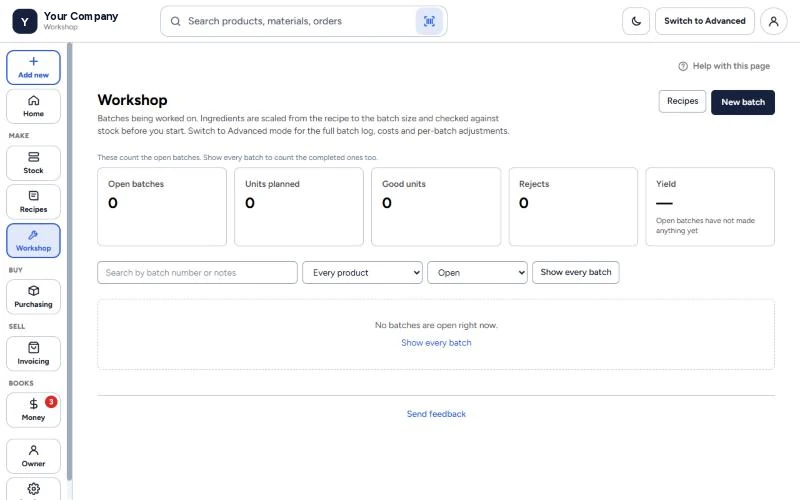Open the settings gear in the sidebar
800x500 pixels.
[x=33, y=489]
